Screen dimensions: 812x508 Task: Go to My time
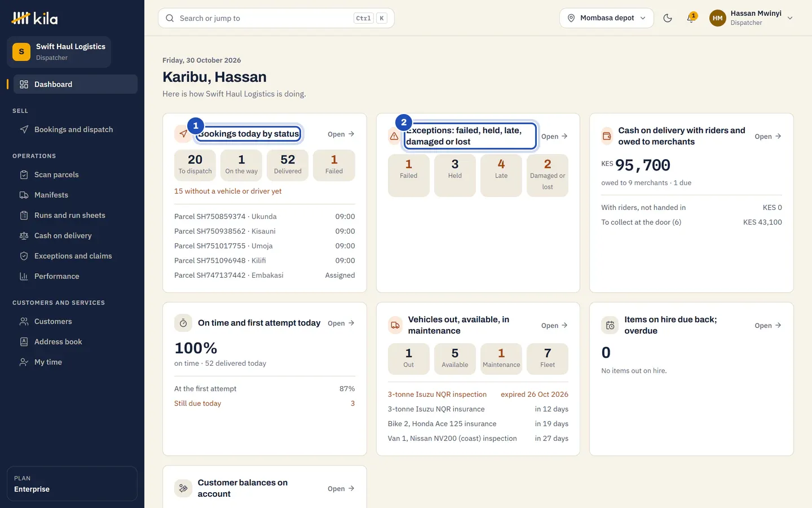click(76, 362)
